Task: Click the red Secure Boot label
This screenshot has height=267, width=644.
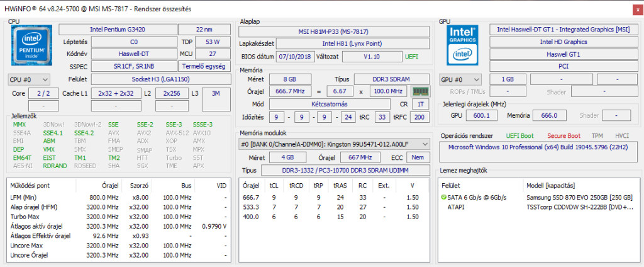Action: pyautogui.click(x=563, y=136)
